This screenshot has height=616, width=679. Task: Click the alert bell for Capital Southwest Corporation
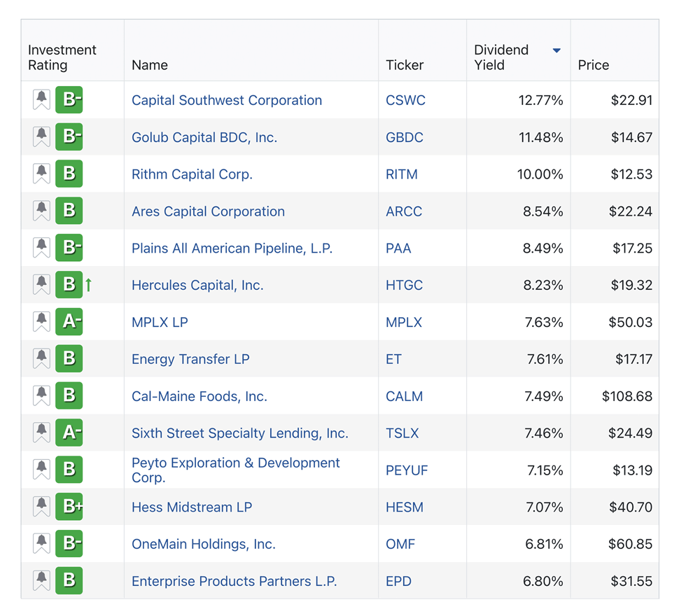tap(41, 100)
